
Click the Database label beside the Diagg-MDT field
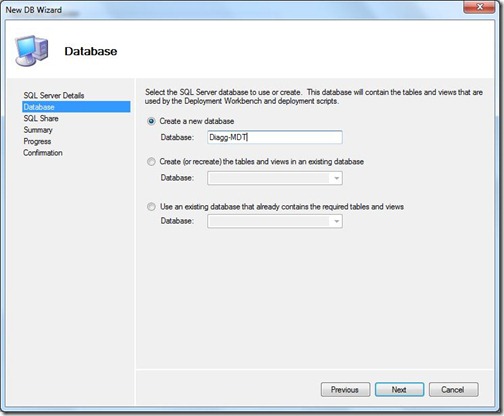tap(177, 137)
